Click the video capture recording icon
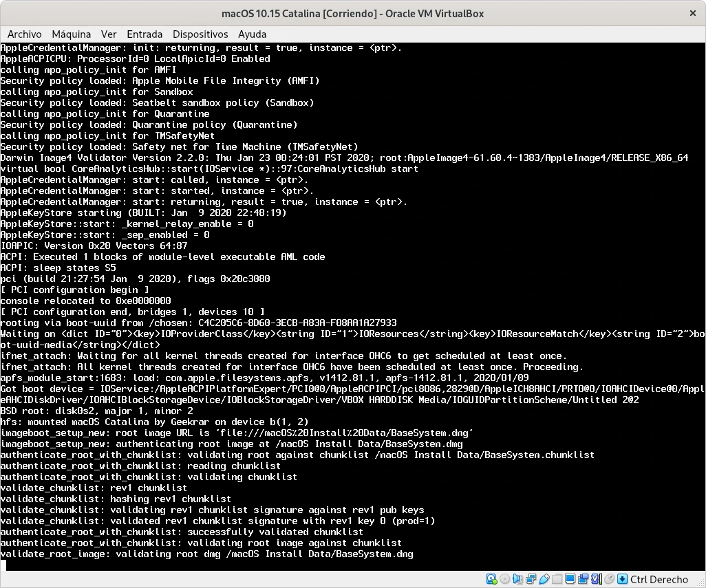 (x=584, y=580)
